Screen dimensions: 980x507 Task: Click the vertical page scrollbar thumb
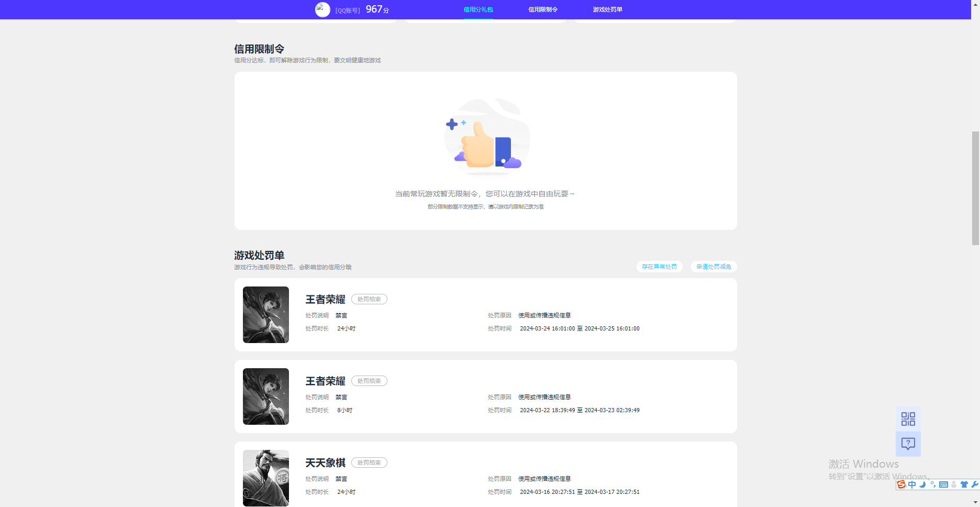pos(975,188)
